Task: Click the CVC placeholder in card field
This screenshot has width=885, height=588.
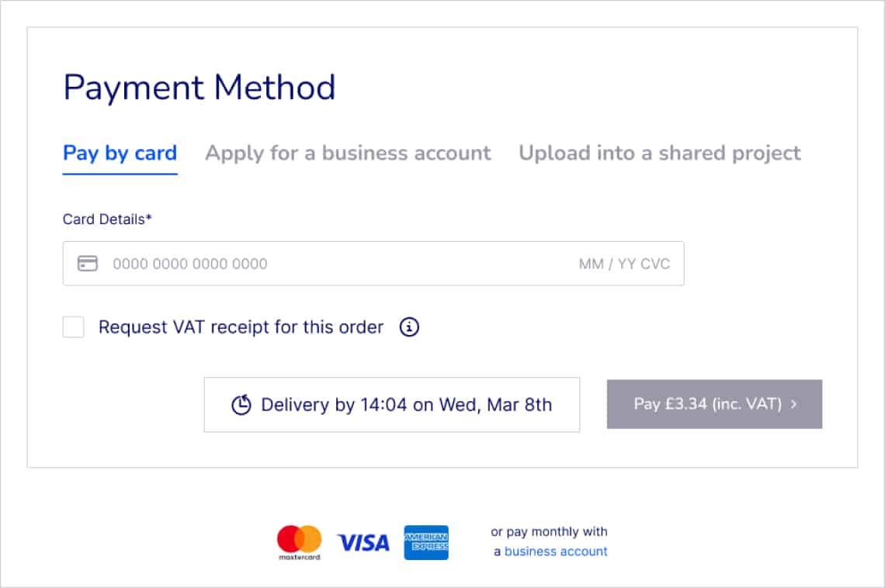Action: click(655, 264)
